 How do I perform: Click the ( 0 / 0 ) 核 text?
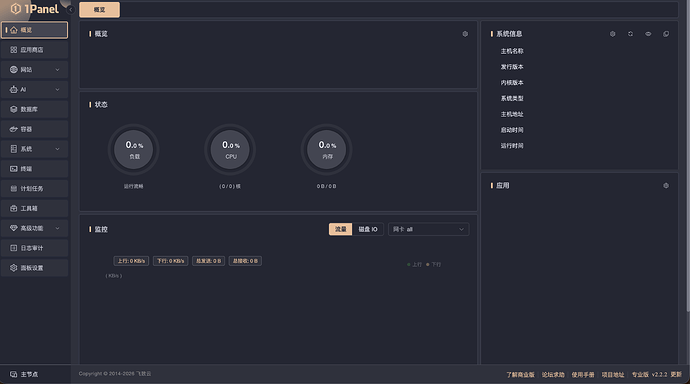pos(230,187)
